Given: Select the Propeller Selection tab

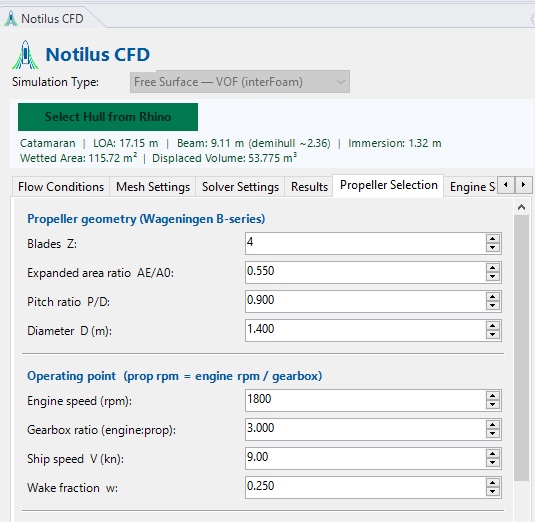Looking at the screenshot, I should coord(389,185).
